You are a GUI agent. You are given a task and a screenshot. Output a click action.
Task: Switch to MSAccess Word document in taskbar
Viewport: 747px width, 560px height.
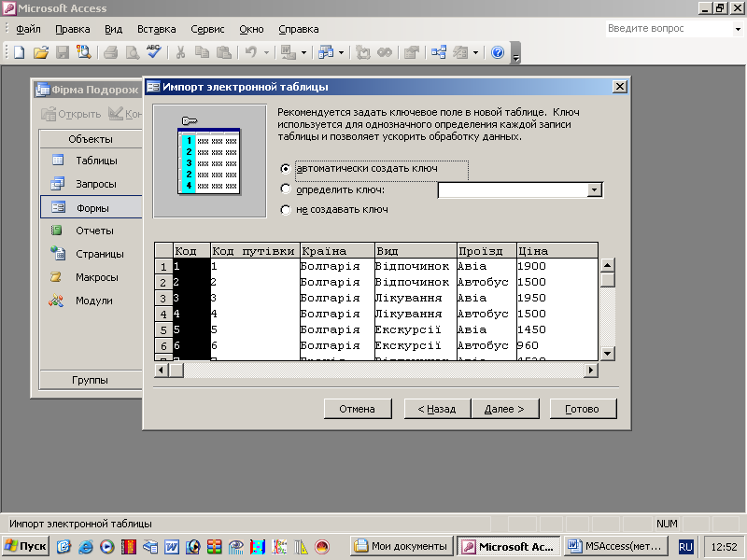pyautogui.click(x=616, y=546)
